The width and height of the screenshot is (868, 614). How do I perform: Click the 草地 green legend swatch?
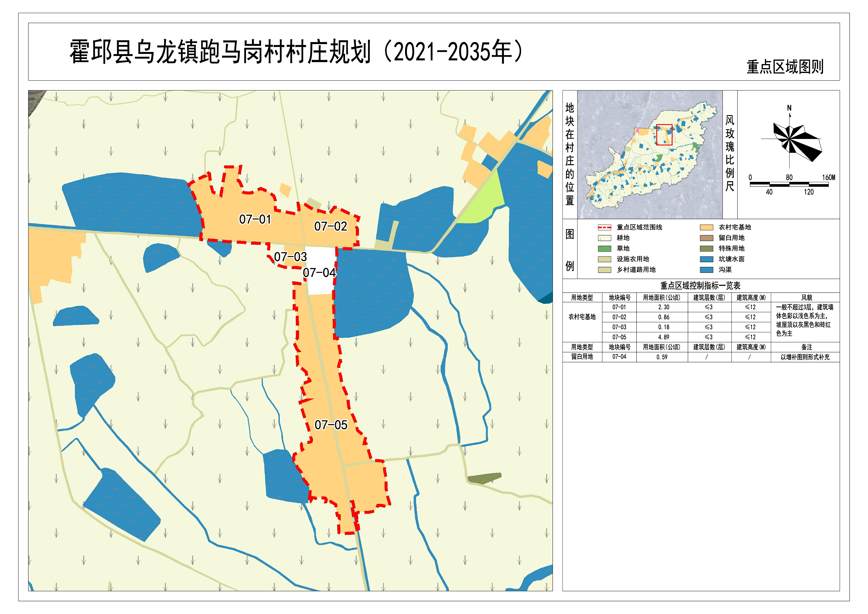[605, 248]
